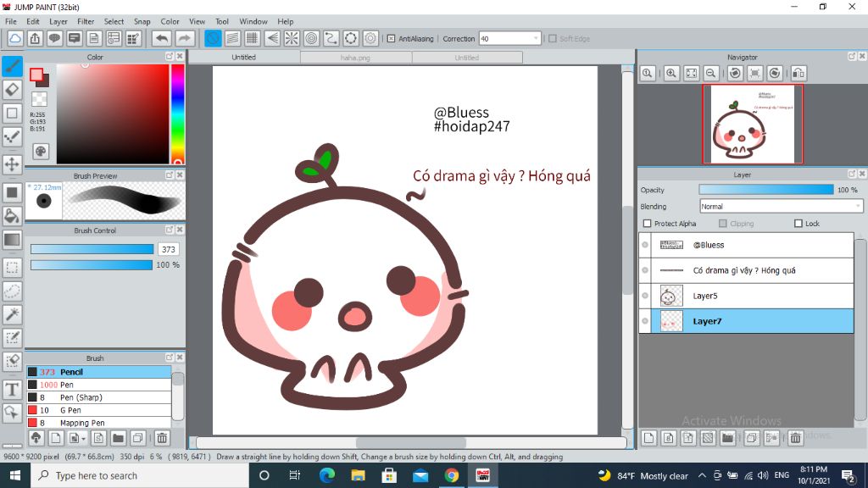
Task: Enable the layer Lock checkbox
Action: 798,224
